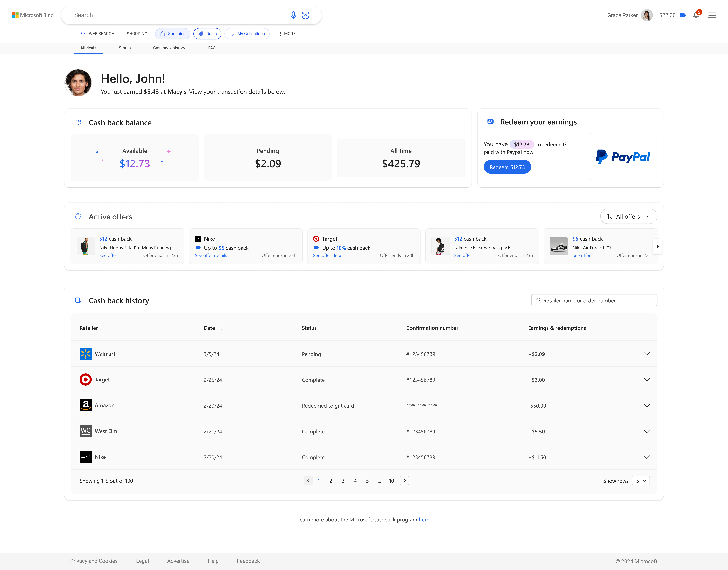Click the Redeem your earnings money icon

point(490,121)
